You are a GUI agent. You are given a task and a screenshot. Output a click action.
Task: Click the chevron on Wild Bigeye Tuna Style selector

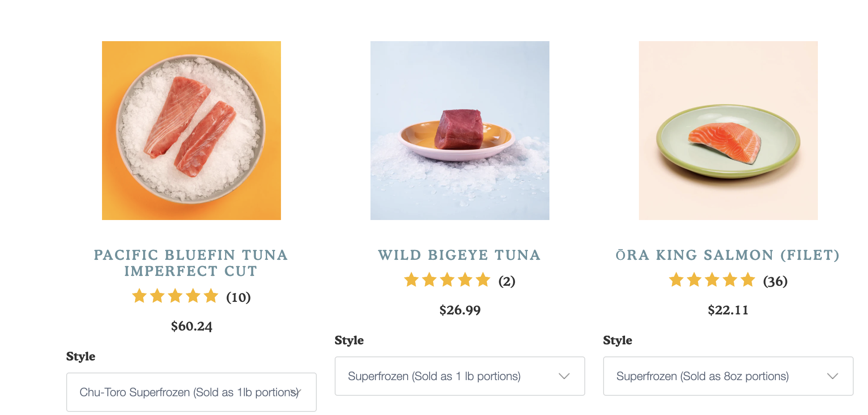(565, 377)
